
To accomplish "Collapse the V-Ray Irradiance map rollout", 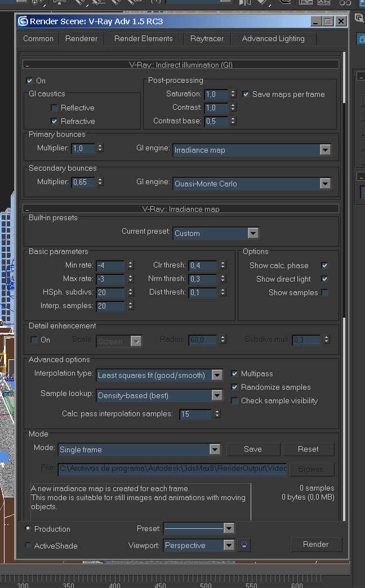I will pos(181,209).
